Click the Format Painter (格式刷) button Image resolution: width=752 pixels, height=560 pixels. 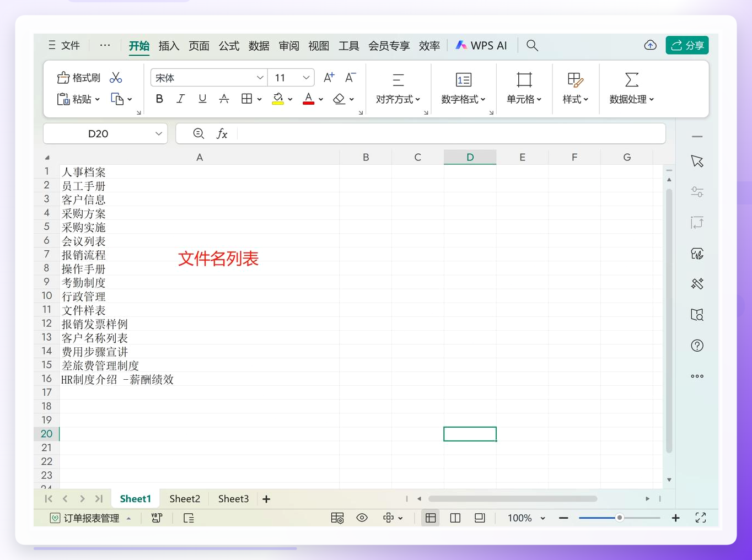(78, 78)
